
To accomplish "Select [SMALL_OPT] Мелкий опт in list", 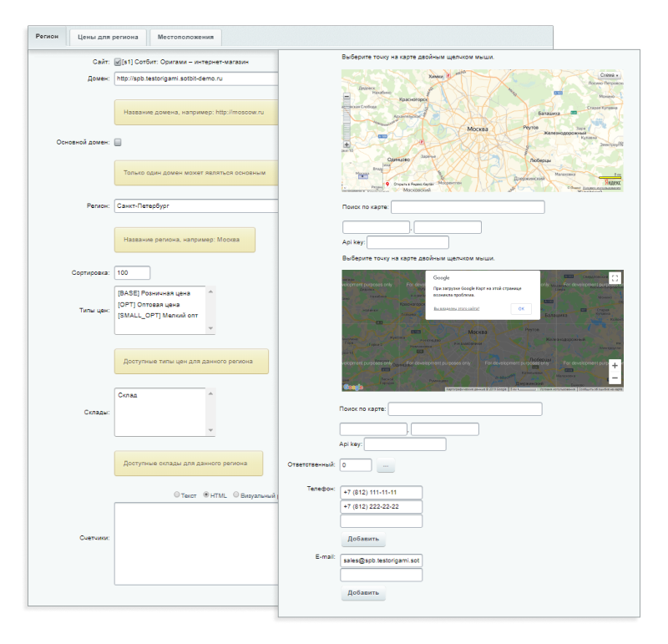I will tap(158, 316).
